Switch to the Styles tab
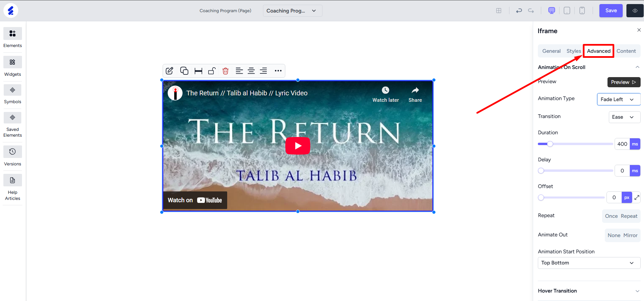 [574, 51]
